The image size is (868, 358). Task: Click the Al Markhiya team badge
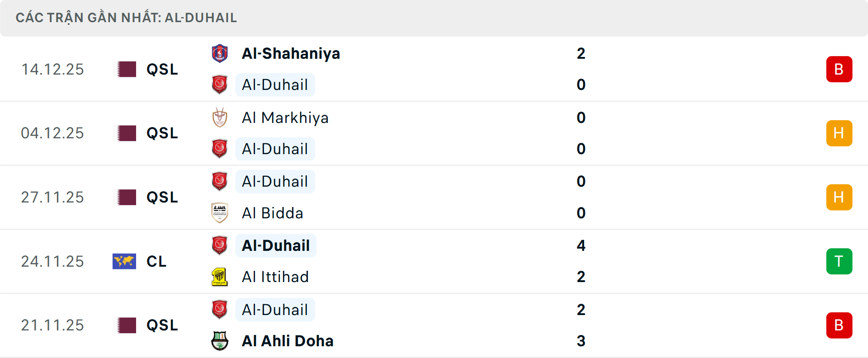(x=220, y=118)
